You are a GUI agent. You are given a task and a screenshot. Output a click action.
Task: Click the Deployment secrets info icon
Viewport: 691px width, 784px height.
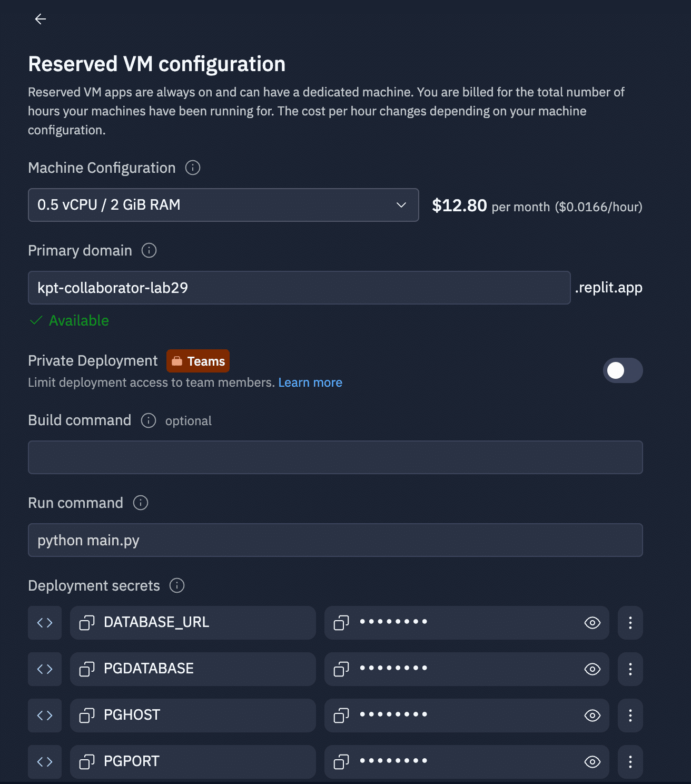177,585
